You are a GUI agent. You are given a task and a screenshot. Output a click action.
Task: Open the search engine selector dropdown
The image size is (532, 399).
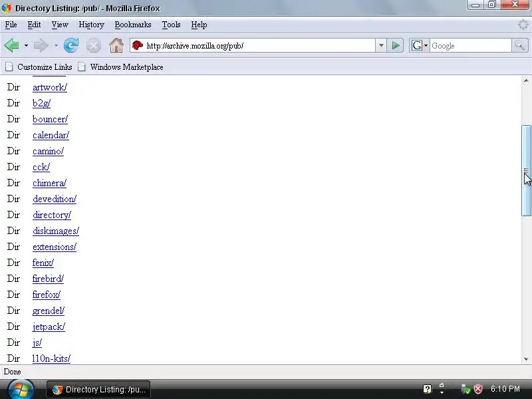(426, 45)
